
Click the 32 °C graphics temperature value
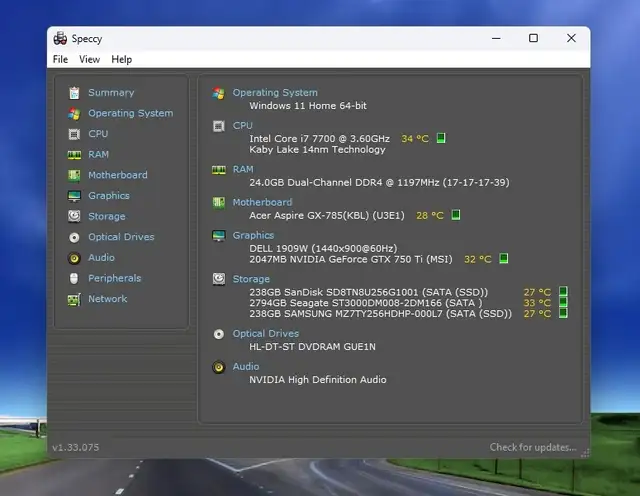478,259
